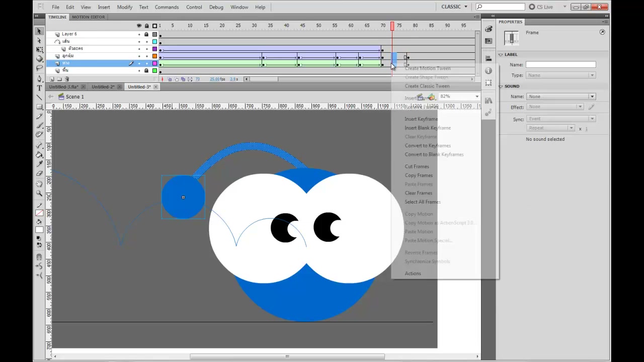Viewport: 644px width, 362px height.
Task: Choose Insert Keyframe from context menu
Action: pyautogui.click(x=421, y=119)
